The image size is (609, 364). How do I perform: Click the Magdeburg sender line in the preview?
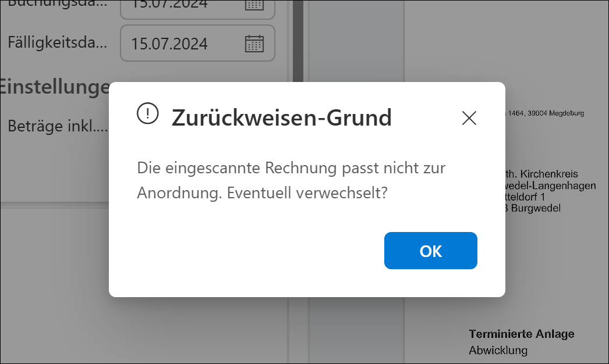point(546,113)
